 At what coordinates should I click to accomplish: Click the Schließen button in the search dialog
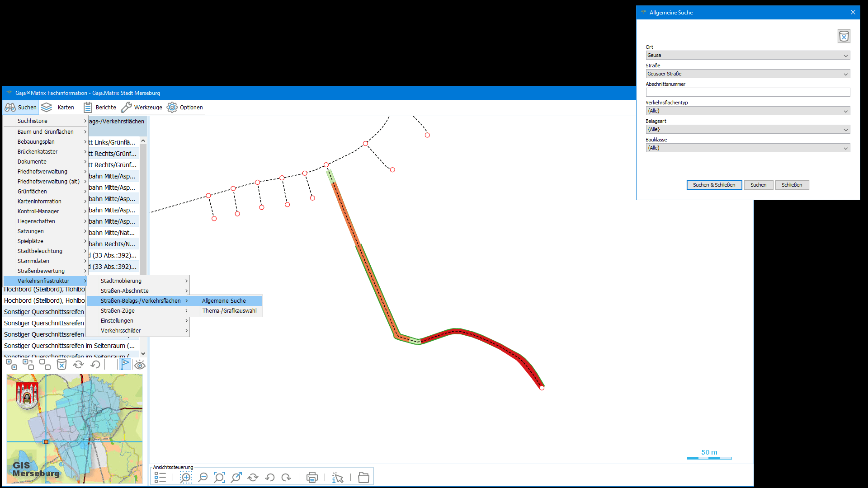(x=792, y=185)
